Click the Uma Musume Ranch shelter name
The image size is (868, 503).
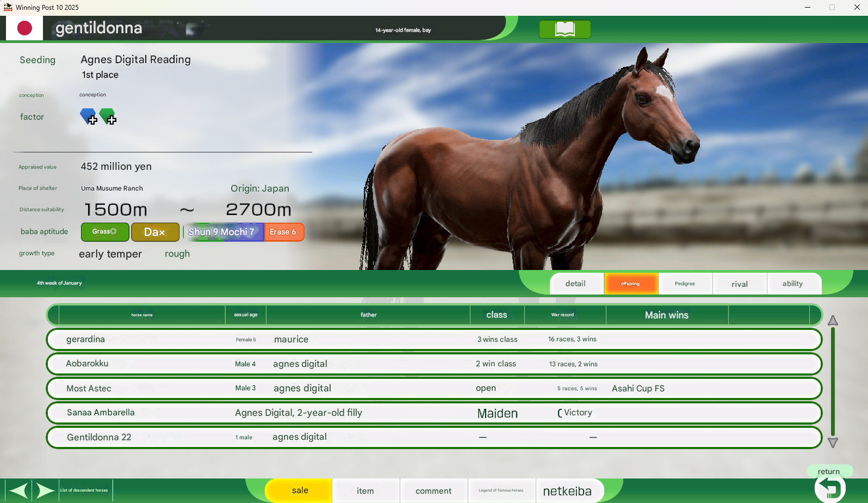click(x=112, y=188)
